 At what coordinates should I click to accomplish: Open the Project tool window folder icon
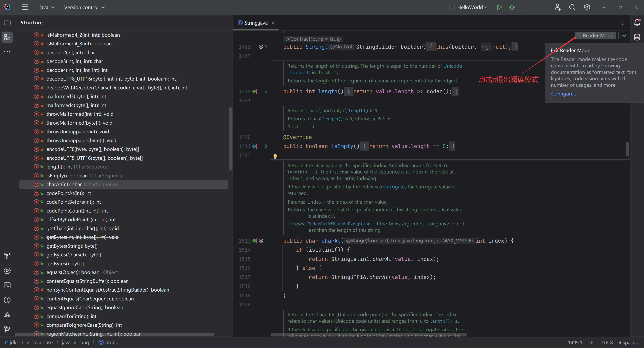pyautogui.click(x=7, y=22)
